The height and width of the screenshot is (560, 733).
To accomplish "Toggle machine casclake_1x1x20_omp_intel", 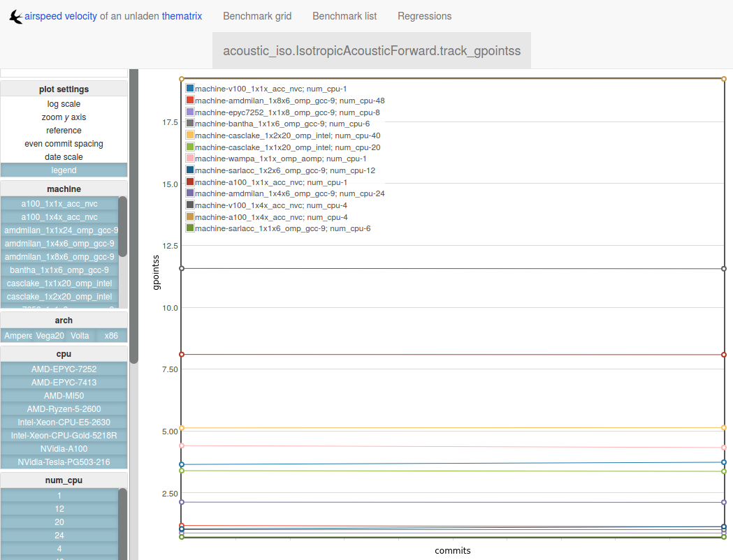I will (59, 283).
